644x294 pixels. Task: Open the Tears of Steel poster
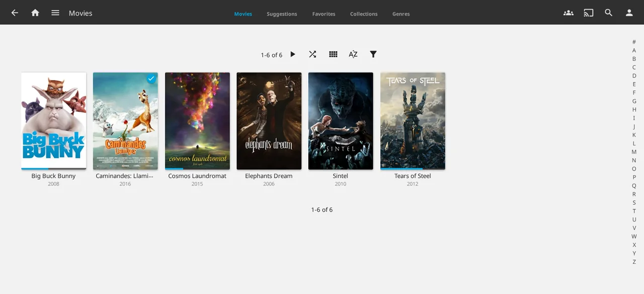[413, 120]
